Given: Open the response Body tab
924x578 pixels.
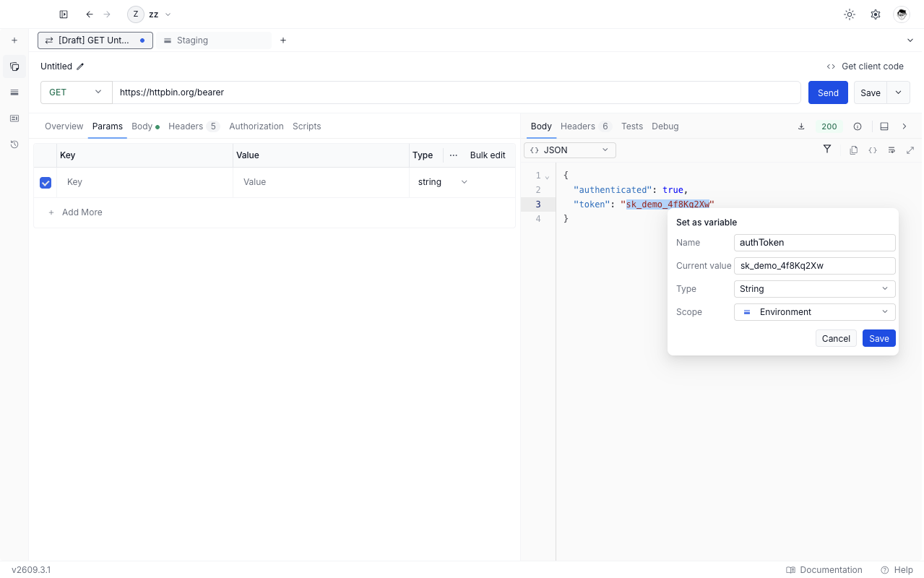Looking at the screenshot, I should [541, 126].
